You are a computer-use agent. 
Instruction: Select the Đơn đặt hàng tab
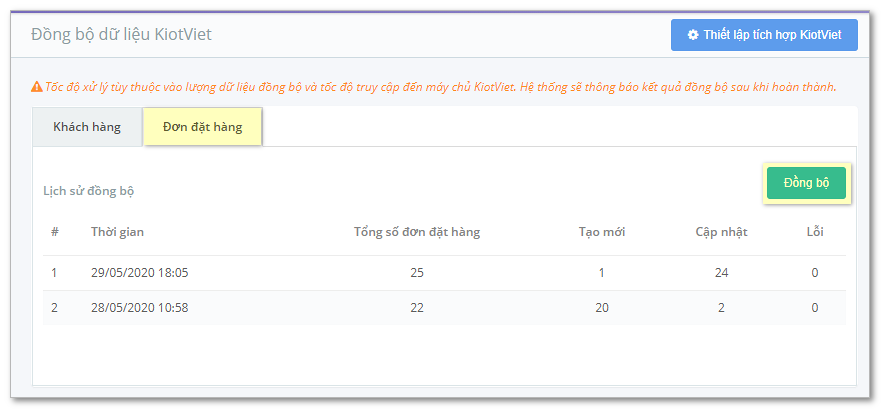[x=203, y=127]
